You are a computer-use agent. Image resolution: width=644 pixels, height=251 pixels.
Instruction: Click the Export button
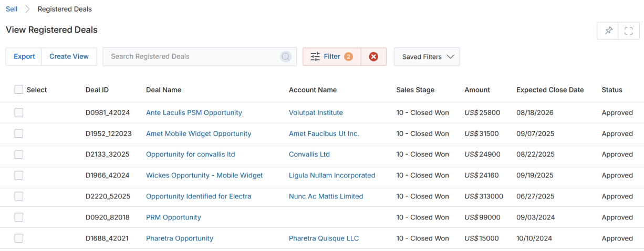tap(24, 57)
